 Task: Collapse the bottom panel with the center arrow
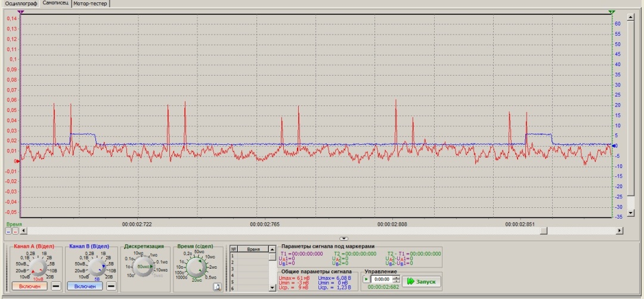[344, 238]
